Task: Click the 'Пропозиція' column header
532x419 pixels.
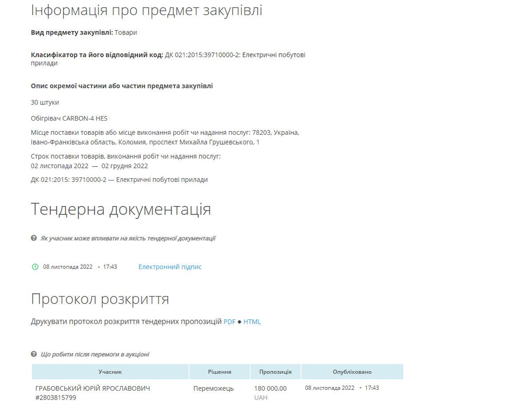Action: [x=275, y=372]
